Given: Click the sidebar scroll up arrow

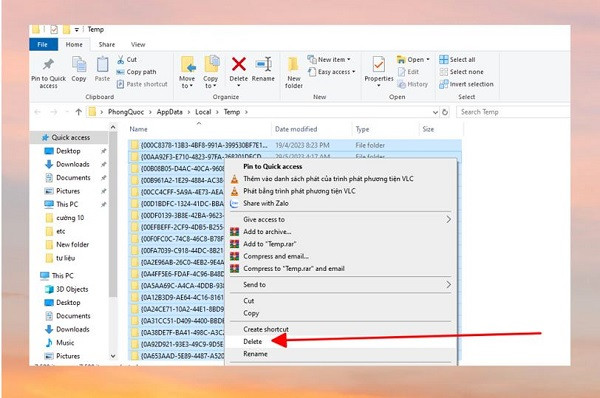Looking at the screenshot, I should click(113, 127).
